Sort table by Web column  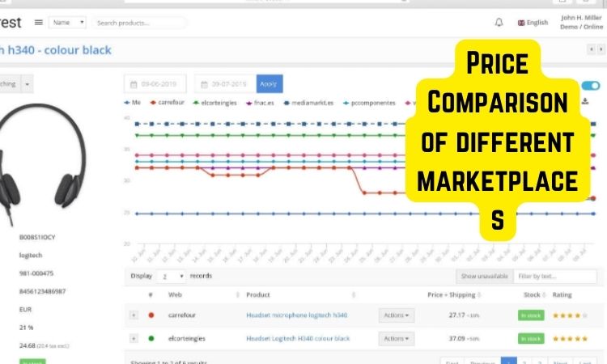click(x=175, y=294)
